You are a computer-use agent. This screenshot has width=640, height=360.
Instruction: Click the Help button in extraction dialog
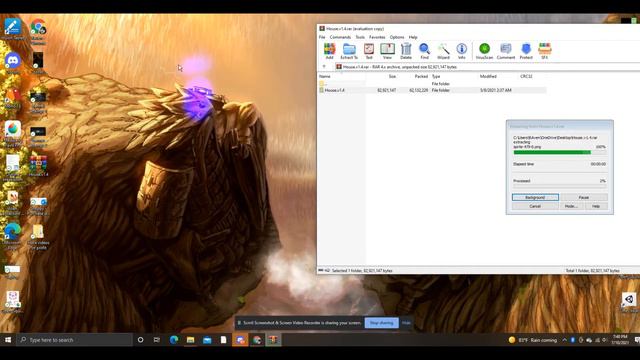pos(596,206)
